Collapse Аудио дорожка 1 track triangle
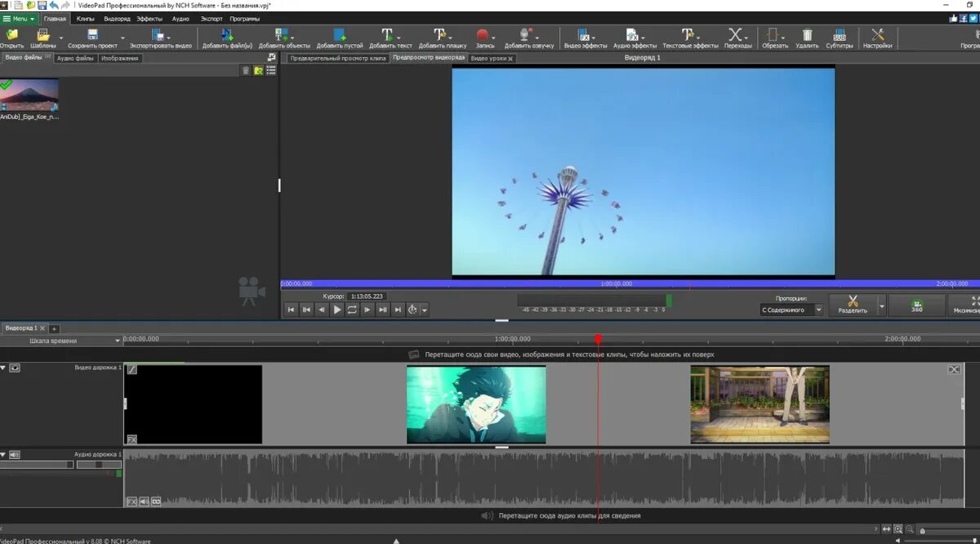Image resolution: width=980 pixels, height=544 pixels. click(3, 454)
